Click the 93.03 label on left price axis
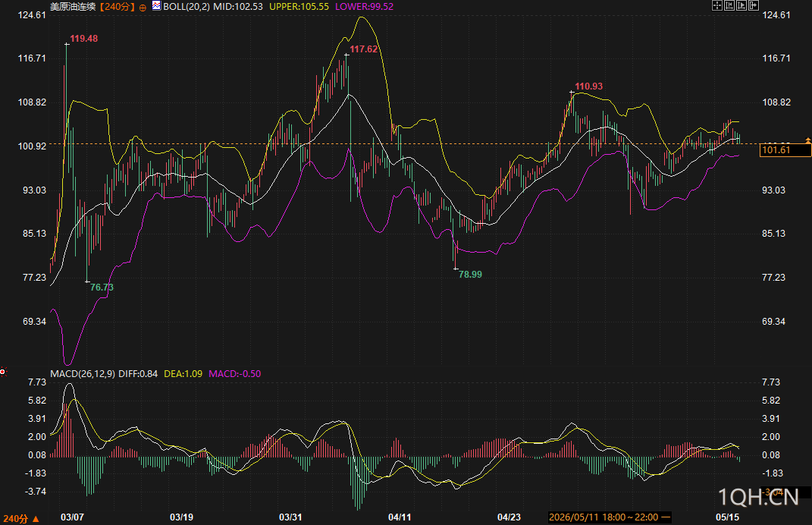812x525 pixels. pyautogui.click(x=34, y=190)
